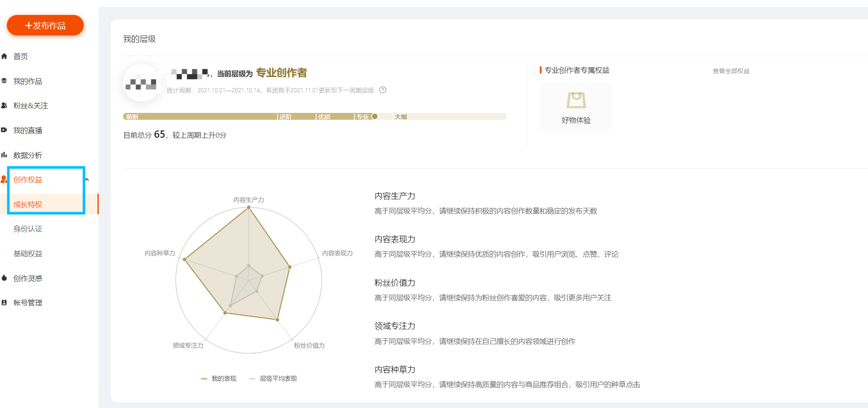This screenshot has height=408, width=868.
Task: Toggle 我的表现 legend series
Action: [219, 378]
